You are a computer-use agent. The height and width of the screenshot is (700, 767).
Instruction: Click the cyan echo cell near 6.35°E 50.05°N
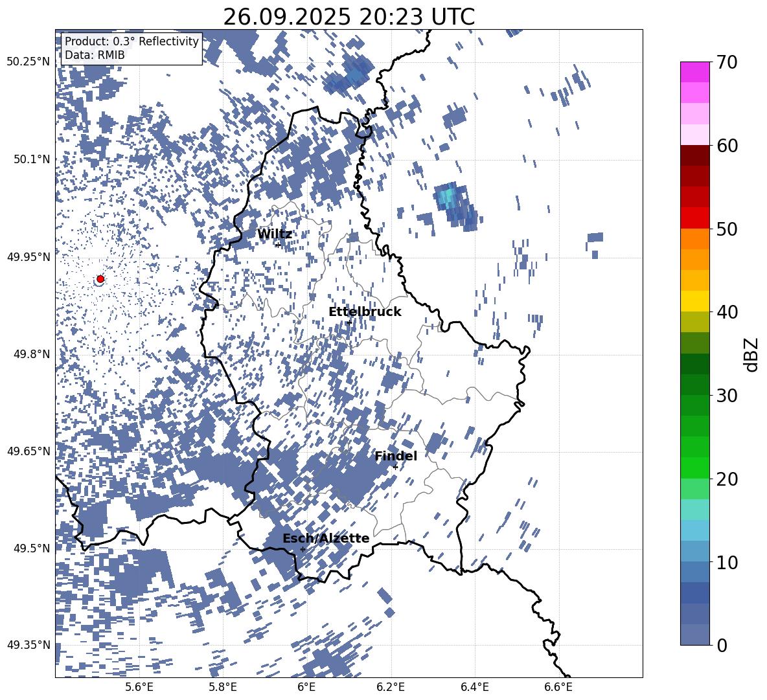[446, 196]
